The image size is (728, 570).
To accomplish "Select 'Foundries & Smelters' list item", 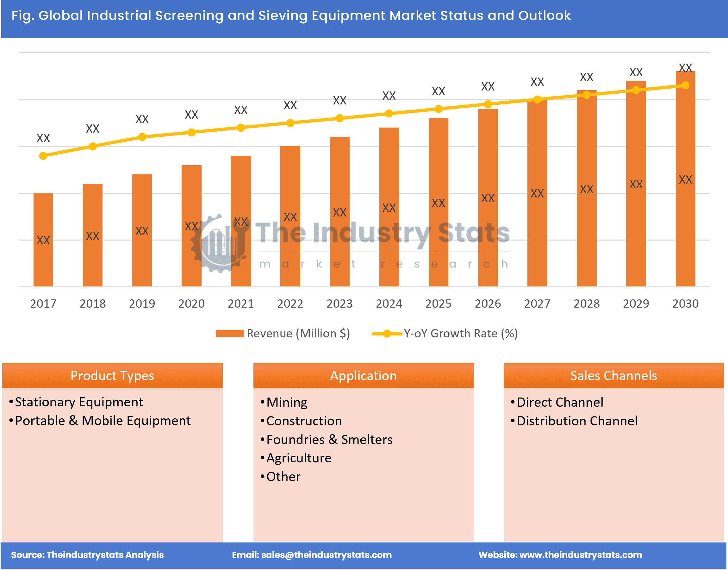I will 329,440.
